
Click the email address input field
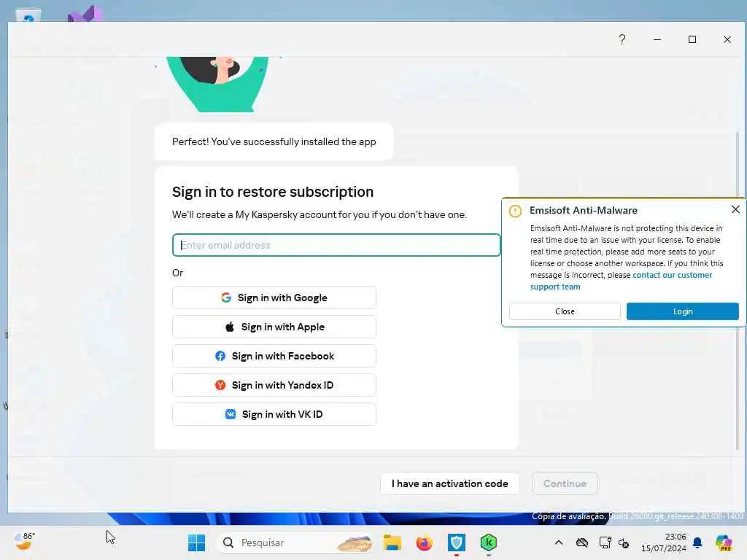[336, 245]
